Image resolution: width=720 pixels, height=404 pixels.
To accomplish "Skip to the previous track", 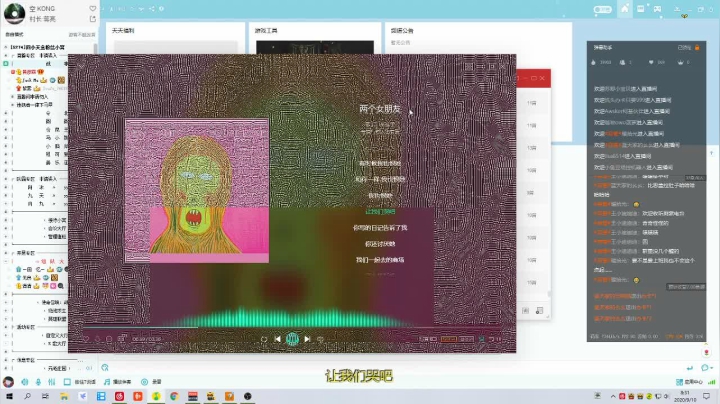I will 277,339.
